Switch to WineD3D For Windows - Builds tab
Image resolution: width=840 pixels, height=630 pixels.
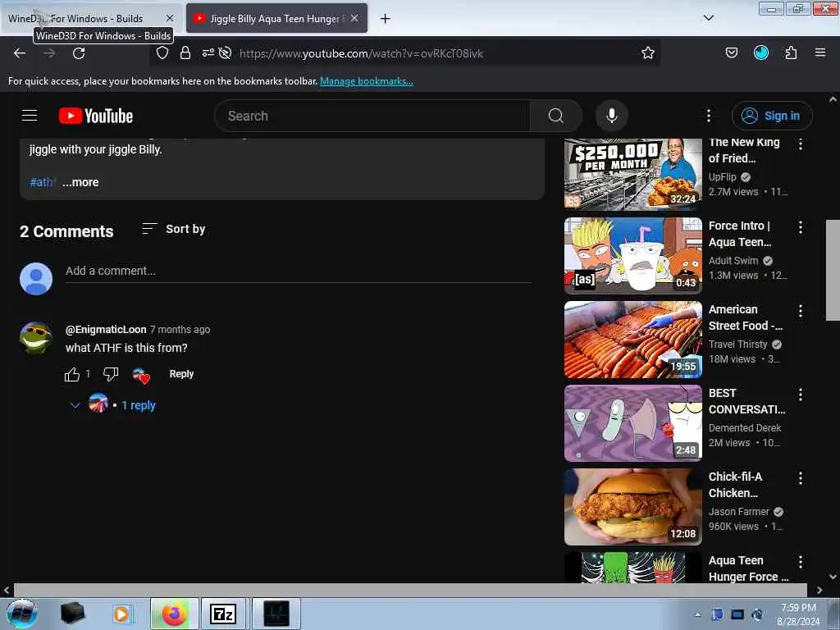[91, 18]
